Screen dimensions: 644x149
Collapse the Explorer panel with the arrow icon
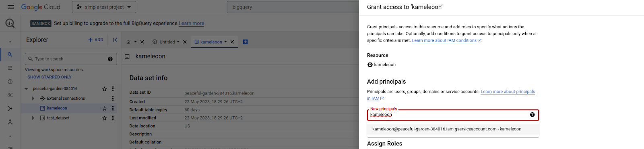(x=115, y=40)
